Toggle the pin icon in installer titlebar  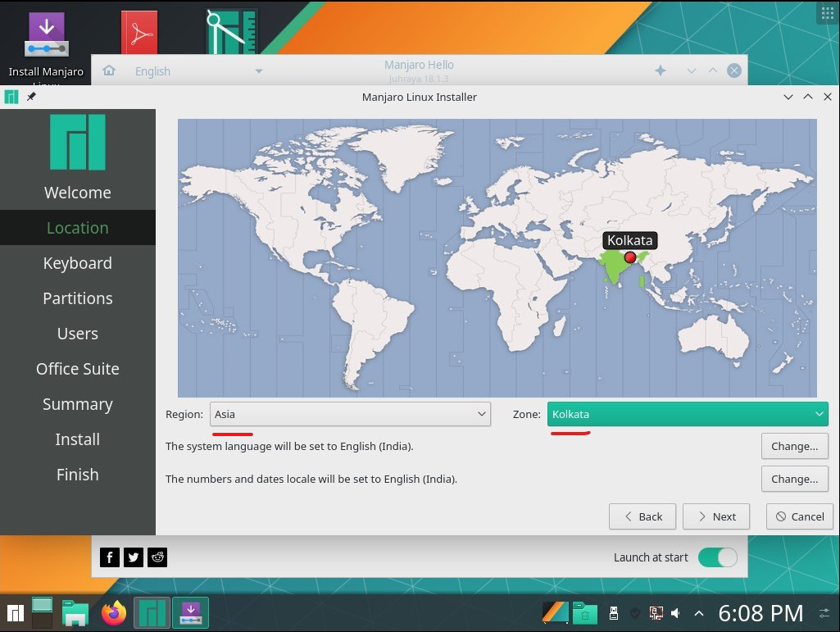[32, 97]
